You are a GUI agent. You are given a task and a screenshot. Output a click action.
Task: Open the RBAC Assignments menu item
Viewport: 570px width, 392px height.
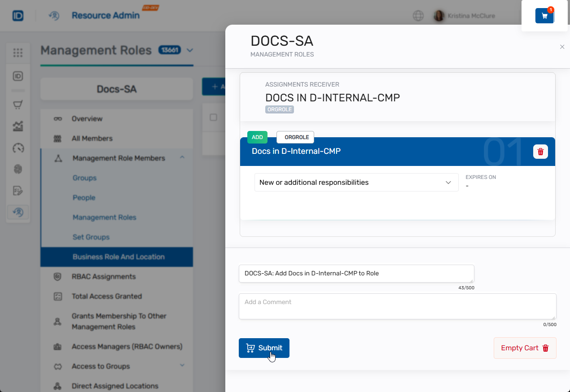point(104,277)
